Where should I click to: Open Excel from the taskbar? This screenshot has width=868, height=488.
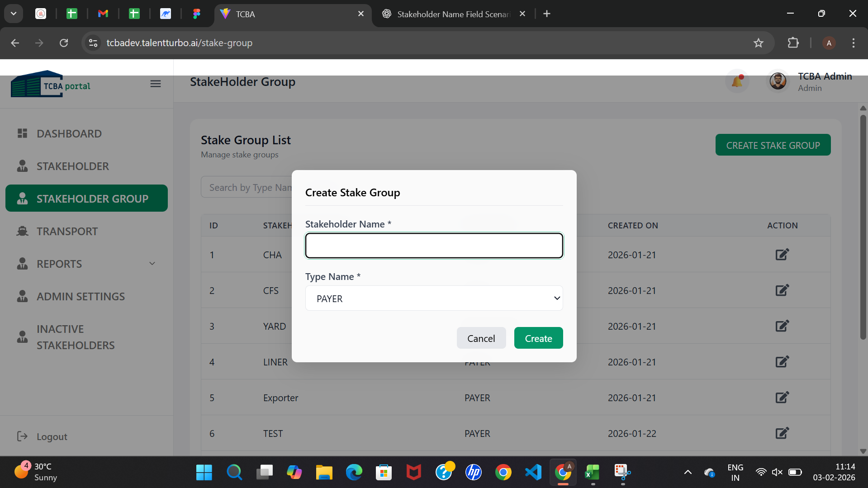(x=593, y=472)
